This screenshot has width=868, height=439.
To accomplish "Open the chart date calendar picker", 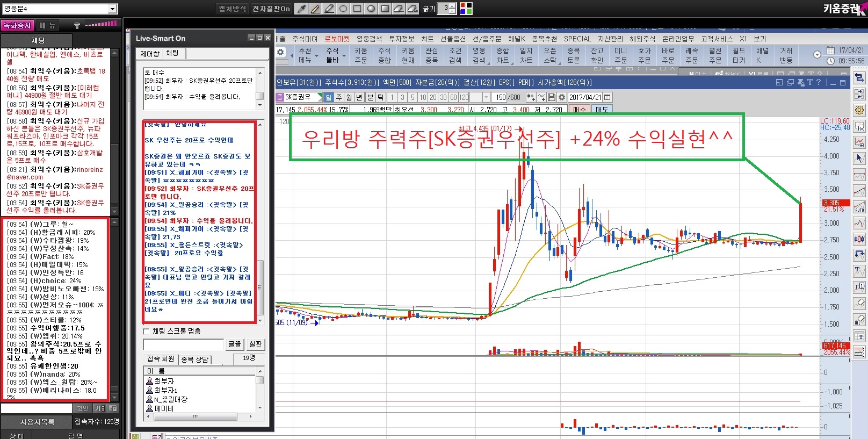I will [607, 97].
